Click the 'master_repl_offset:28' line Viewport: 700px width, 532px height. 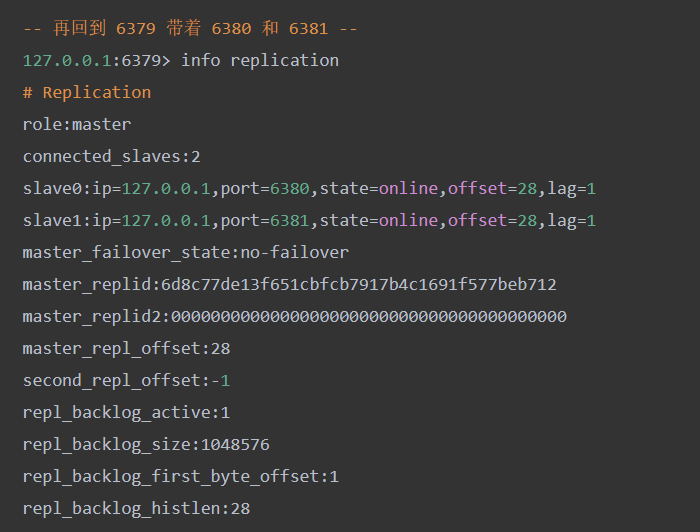coord(126,349)
